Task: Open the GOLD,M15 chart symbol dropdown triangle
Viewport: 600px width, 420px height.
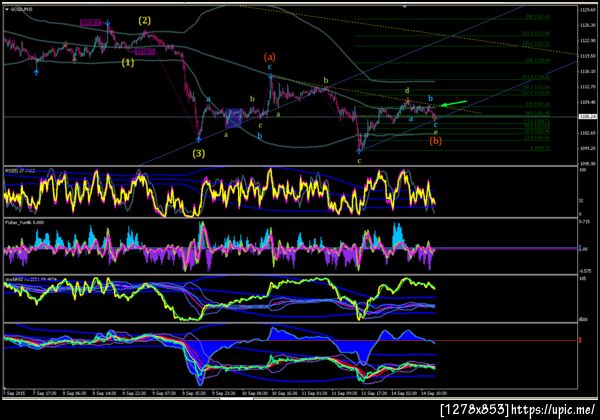Action: 7,9
